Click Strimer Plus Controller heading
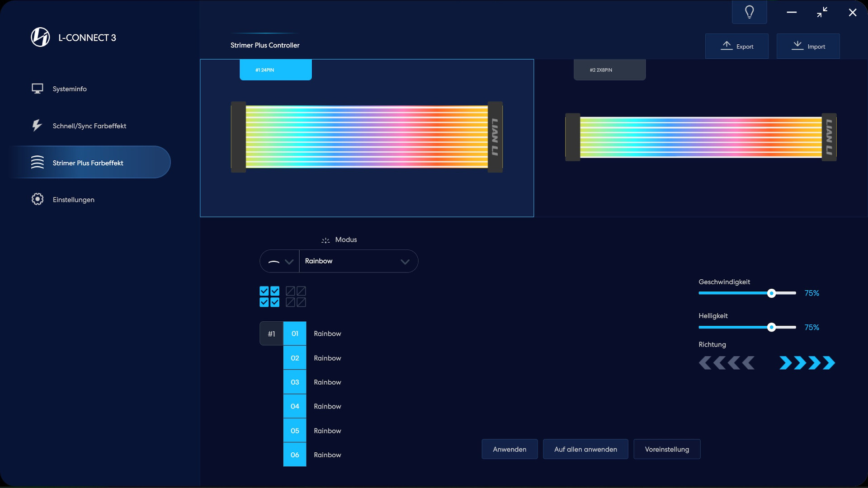 point(265,45)
